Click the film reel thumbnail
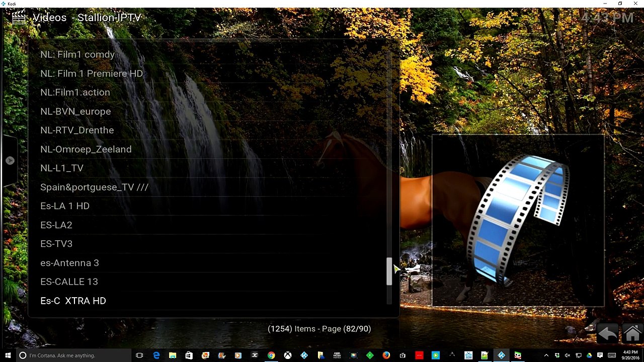The height and width of the screenshot is (362, 644). (x=518, y=220)
